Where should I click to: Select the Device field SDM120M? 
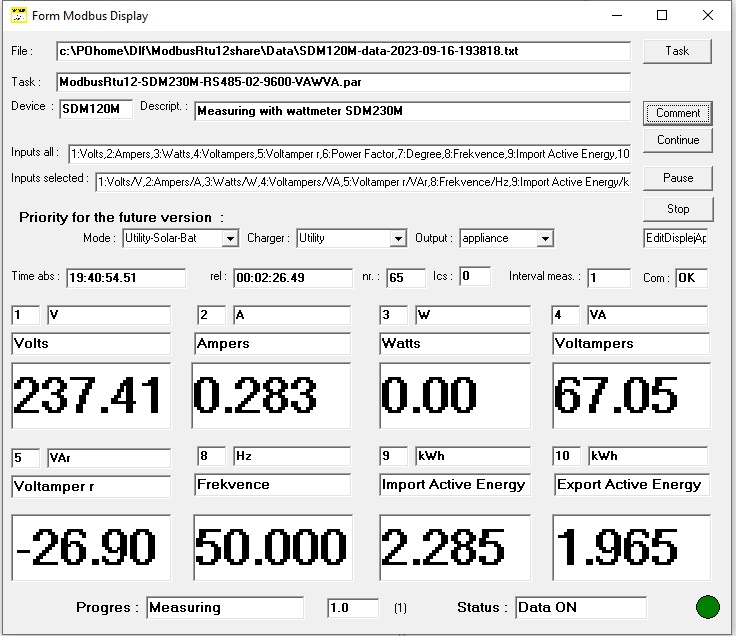tap(95, 110)
